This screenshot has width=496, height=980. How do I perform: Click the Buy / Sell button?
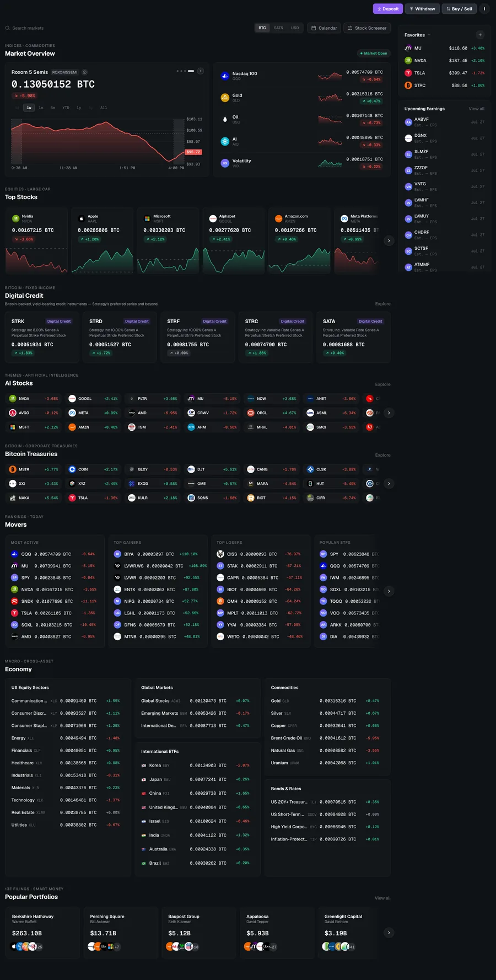(459, 9)
